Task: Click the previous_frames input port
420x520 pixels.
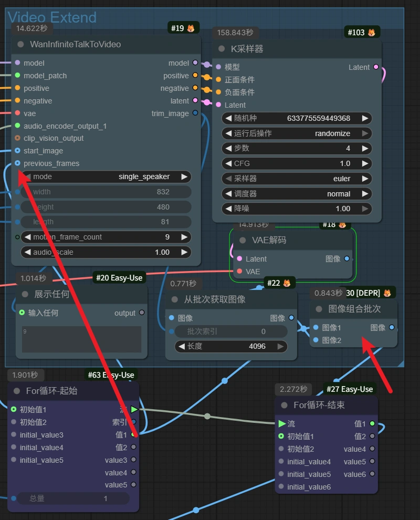Action: [x=17, y=163]
